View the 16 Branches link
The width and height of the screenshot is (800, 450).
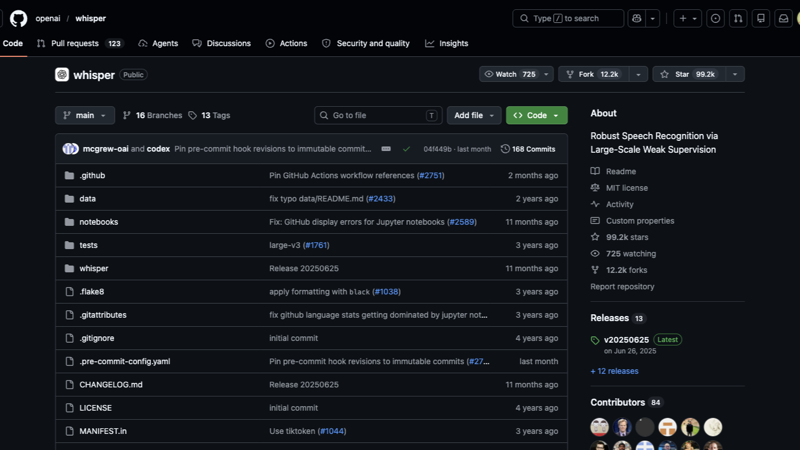tap(153, 115)
